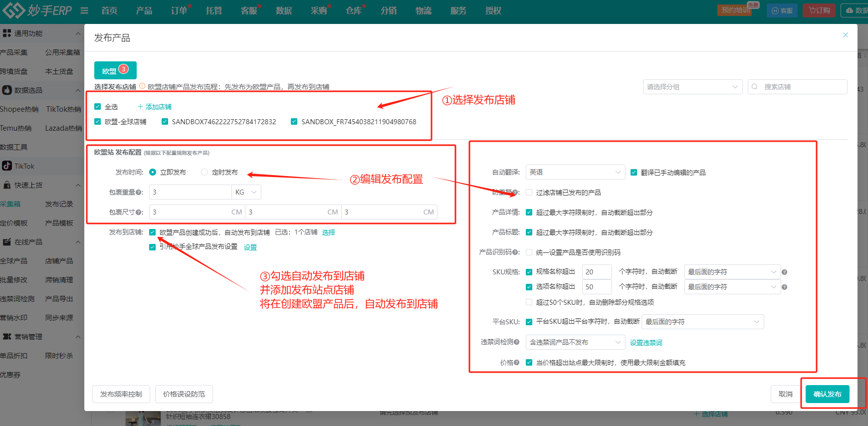Screen dimensions: 868x426
Task: Click the help icon next to 价格
Action: click(516, 363)
